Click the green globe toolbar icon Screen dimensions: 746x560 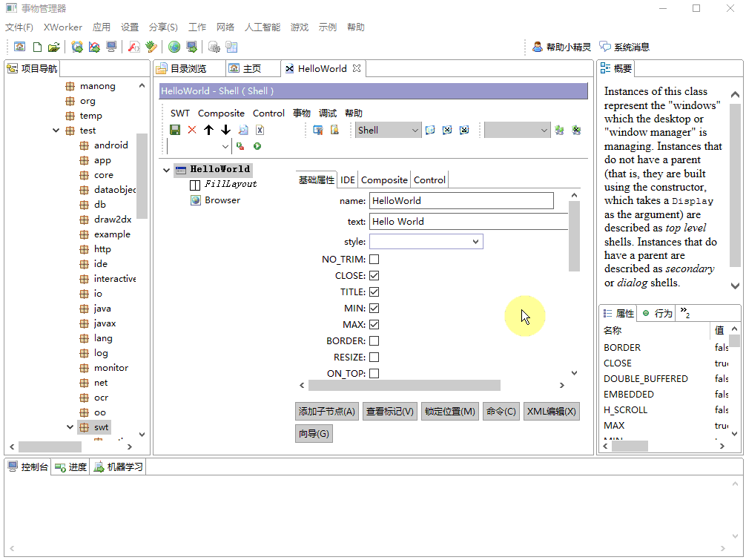(174, 47)
